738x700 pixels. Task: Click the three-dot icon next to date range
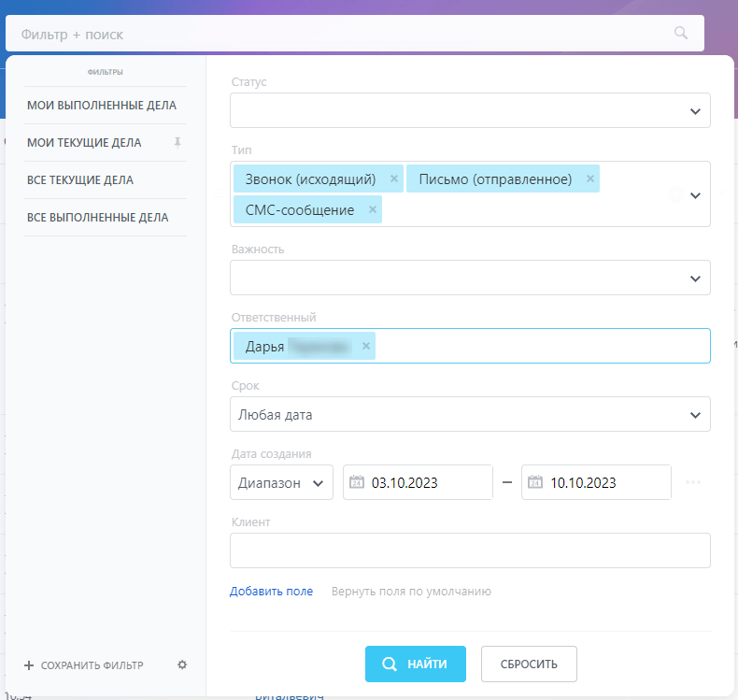pyautogui.click(x=693, y=482)
